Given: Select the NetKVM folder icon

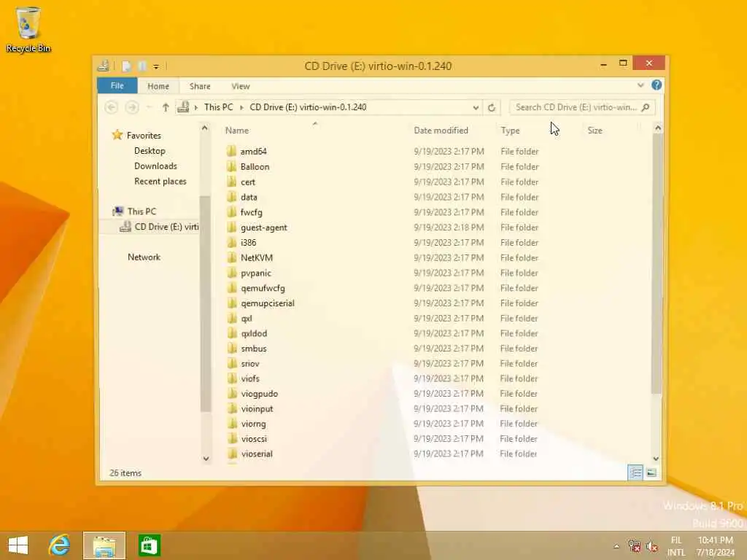Looking at the screenshot, I should 231,257.
